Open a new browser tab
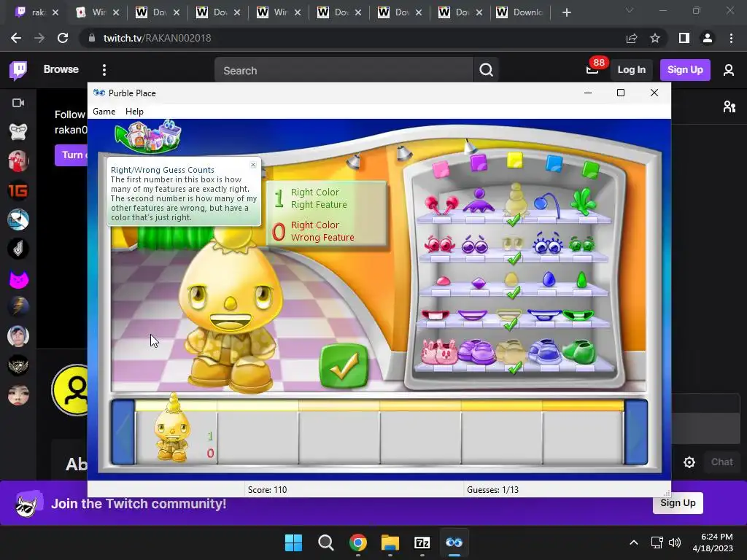Screen dimensions: 747x560 (x=566, y=12)
